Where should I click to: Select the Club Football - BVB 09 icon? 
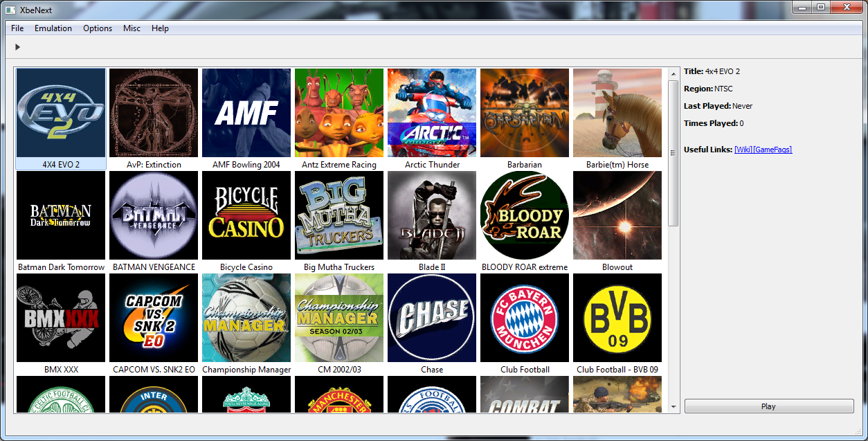point(617,318)
